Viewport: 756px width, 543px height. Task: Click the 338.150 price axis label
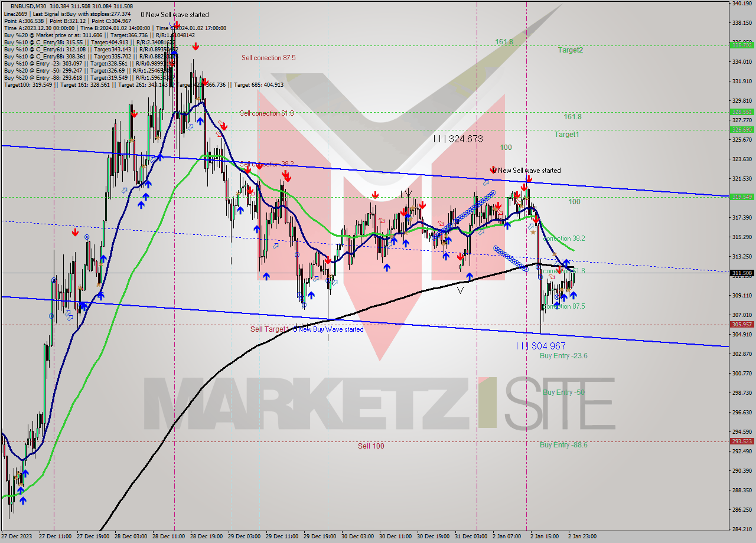[742, 23]
